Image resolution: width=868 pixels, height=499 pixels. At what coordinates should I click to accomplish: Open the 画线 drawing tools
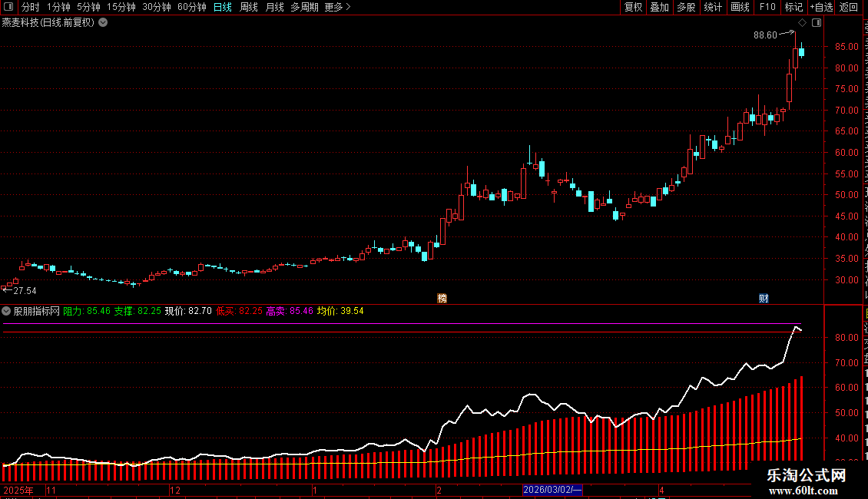740,7
